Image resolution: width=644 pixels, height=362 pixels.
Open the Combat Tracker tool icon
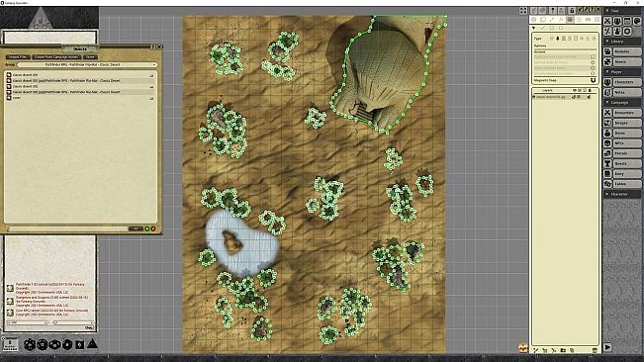coord(607,21)
